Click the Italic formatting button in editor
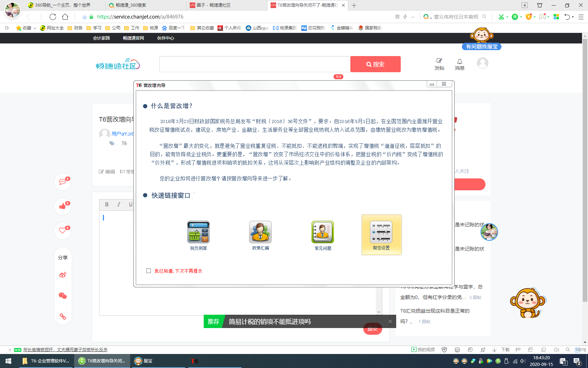The height and width of the screenshot is (368, 588). (119, 204)
